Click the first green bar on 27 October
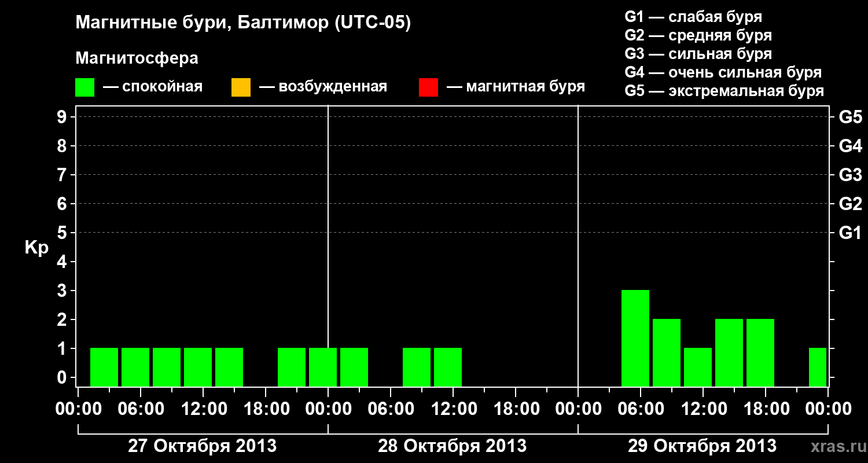 pos(104,367)
